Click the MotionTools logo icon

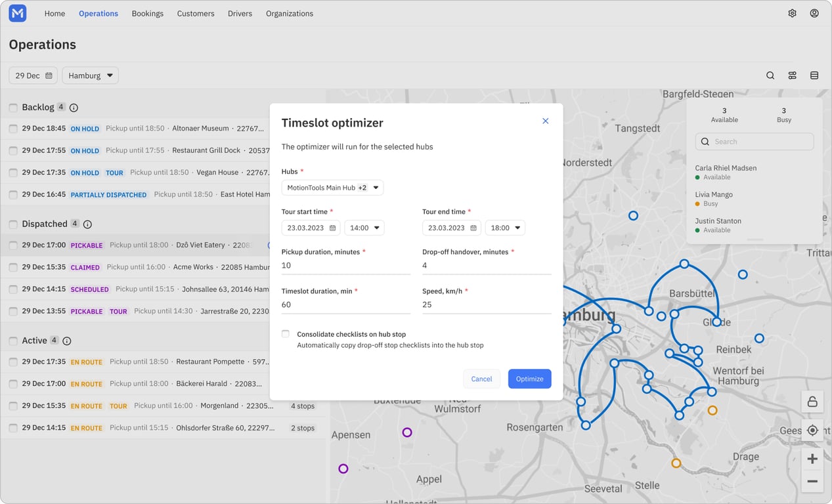pyautogui.click(x=18, y=13)
